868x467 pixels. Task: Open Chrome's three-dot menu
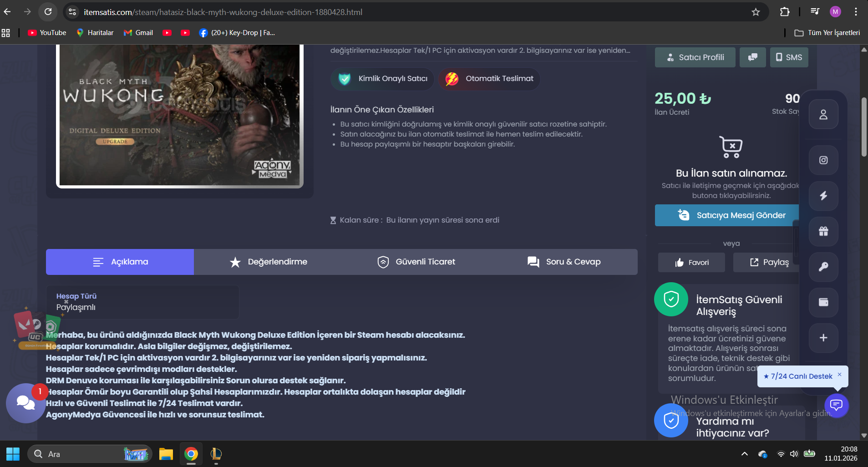(856, 12)
